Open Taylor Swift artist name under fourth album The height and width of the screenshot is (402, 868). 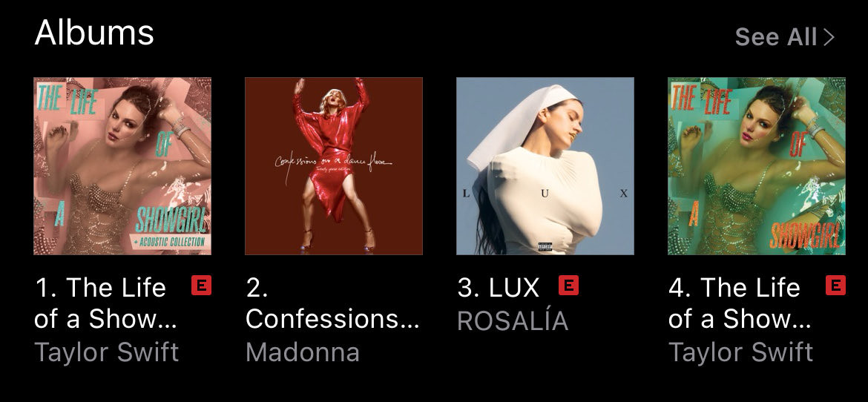(x=740, y=353)
